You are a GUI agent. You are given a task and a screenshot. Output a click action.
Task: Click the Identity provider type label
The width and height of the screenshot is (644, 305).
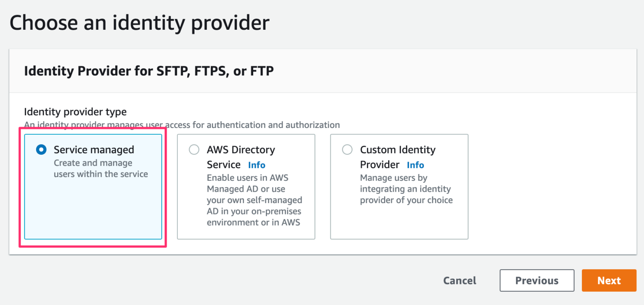(76, 112)
